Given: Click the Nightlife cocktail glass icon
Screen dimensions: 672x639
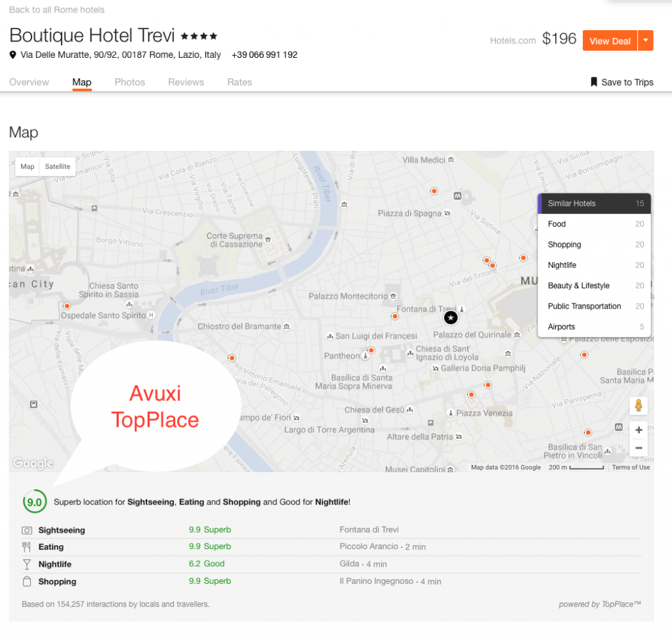Looking at the screenshot, I should [x=27, y=564].
